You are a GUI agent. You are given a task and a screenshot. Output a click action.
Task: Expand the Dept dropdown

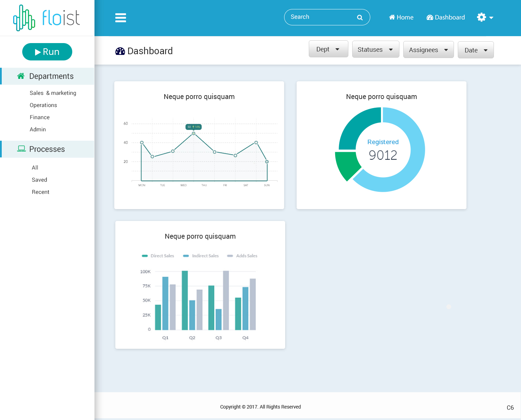pos(328,49)
